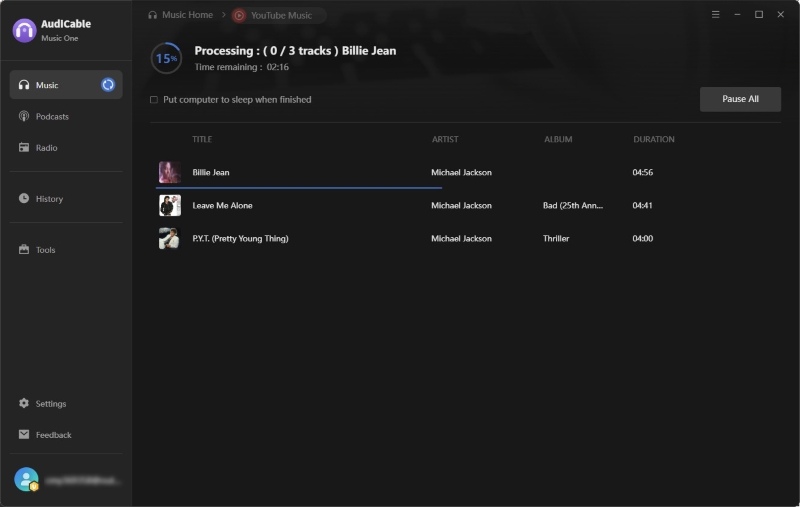
Task: Click the 04:56 duration value
Action: click(642, 172)
